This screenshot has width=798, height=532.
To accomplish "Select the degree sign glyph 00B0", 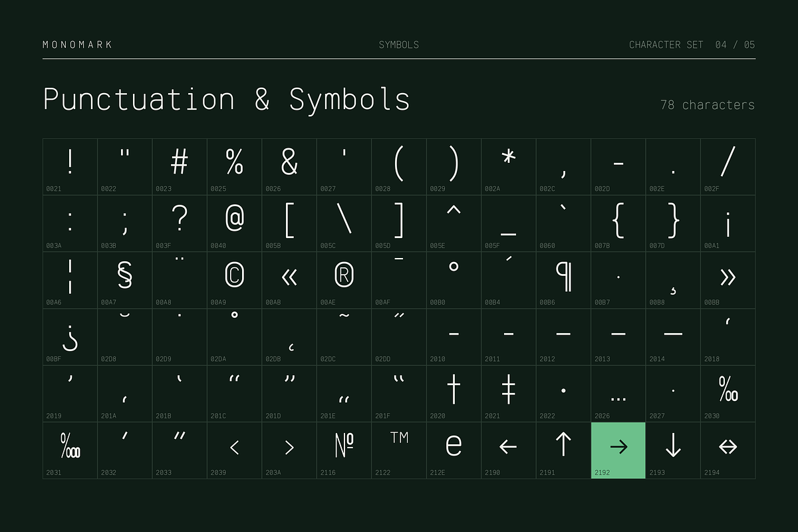I will 453,280.
